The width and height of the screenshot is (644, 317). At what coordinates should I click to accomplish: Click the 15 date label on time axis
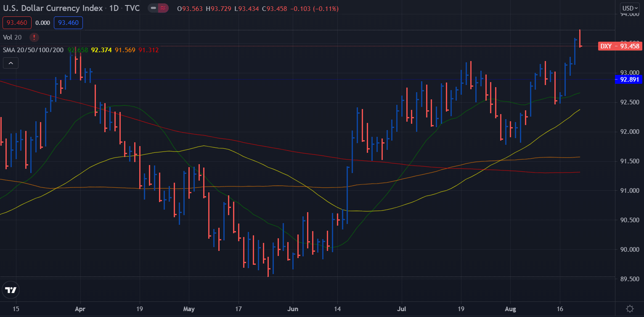coord(16,309)
